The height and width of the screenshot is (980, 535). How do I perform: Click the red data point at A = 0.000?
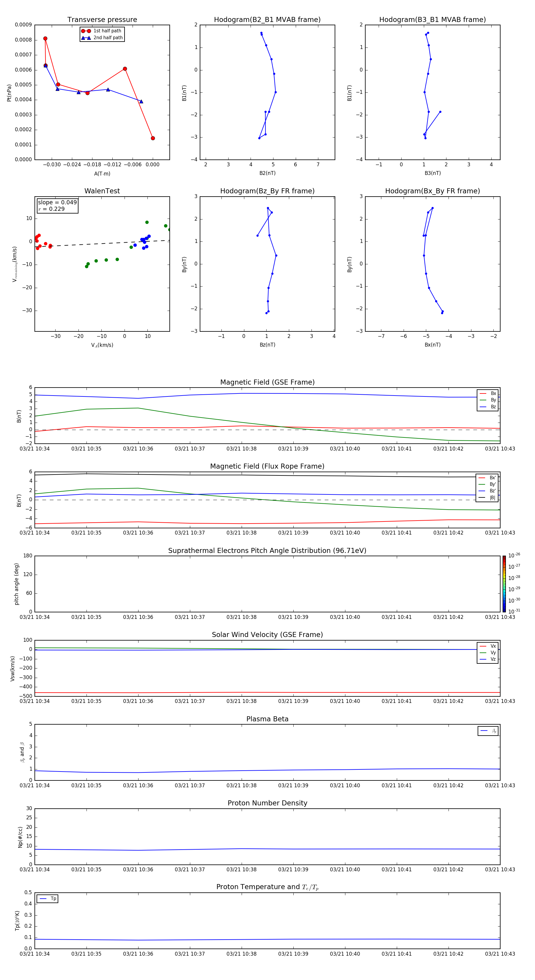point(153,138)
